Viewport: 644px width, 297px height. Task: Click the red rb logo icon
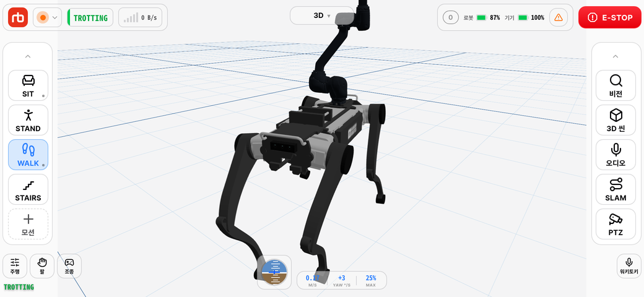(18, 18)
